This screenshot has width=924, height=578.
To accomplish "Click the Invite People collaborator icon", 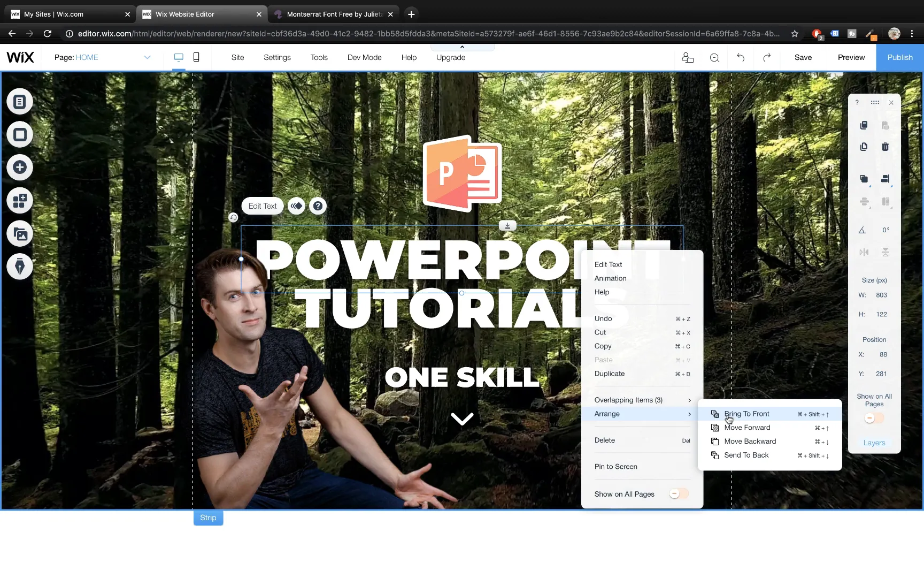I will point(688,57).
